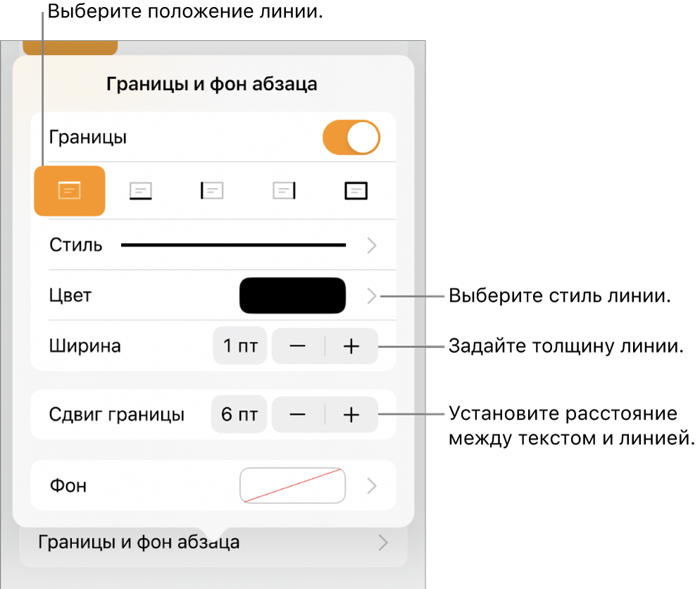Click the black Цвет color swatch
This screenshot has width=700, height=589.
[293, 296]
